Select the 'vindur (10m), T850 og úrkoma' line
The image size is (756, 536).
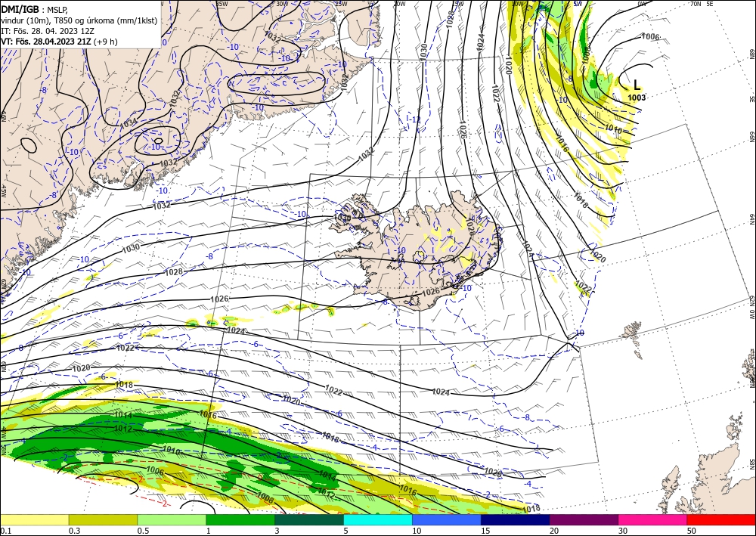click(x=79, y=20)
